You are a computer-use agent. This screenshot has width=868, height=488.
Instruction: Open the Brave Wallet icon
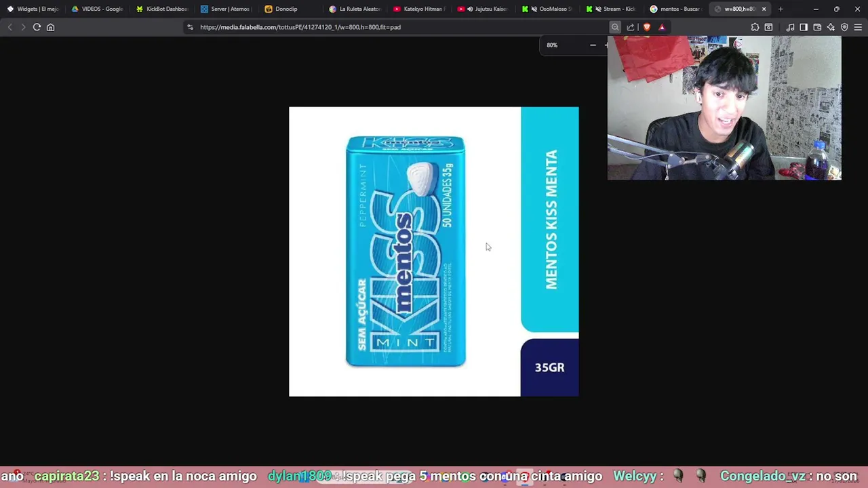817,27
